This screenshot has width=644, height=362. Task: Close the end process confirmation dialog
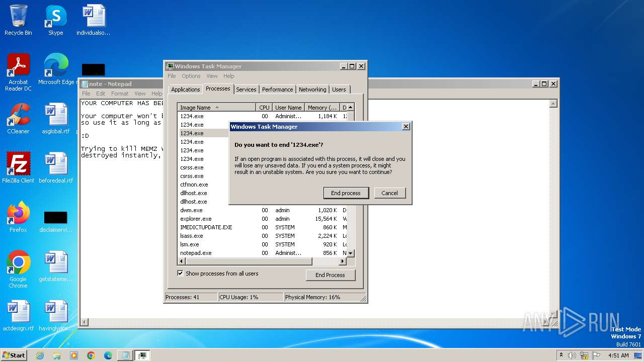coord(406,127)
